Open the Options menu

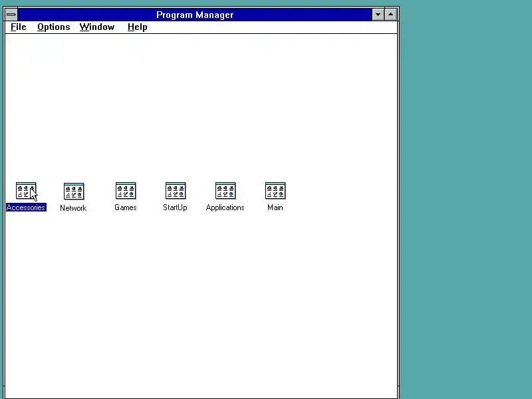[x=54, y=27]
